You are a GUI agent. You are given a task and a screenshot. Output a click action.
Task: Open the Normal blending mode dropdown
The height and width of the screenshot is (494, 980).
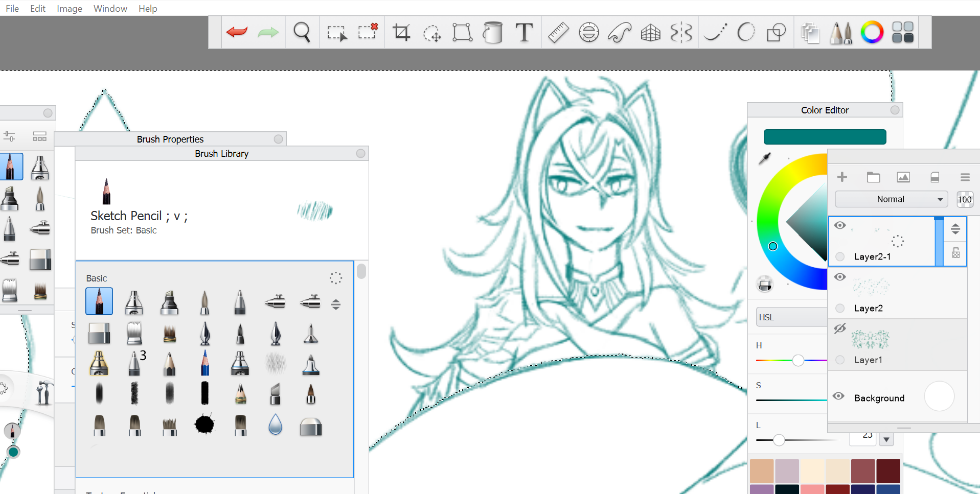tap(891, 199)
